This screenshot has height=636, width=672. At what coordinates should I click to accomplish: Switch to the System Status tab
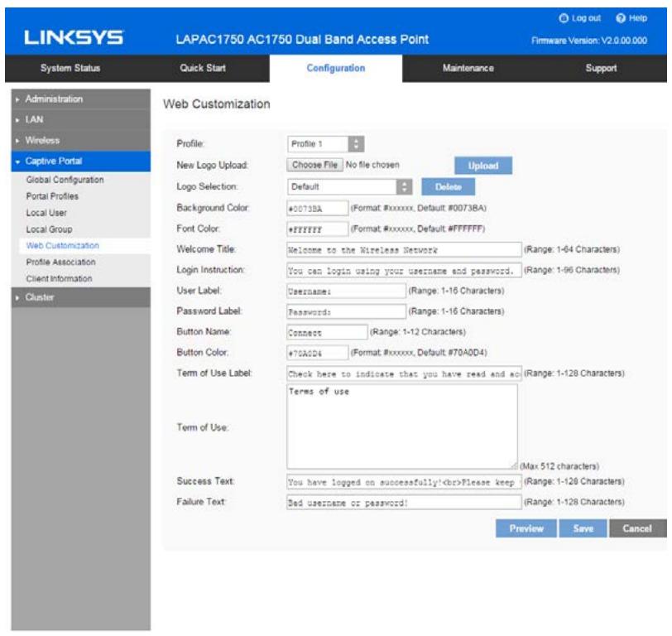coord(70,68)
